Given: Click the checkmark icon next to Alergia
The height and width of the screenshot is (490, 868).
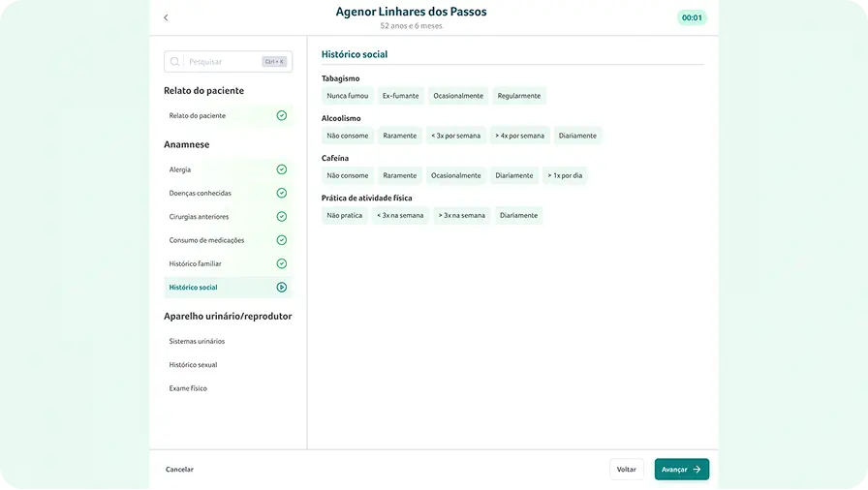Looking at the screenshot, I should tap(282, 169).
